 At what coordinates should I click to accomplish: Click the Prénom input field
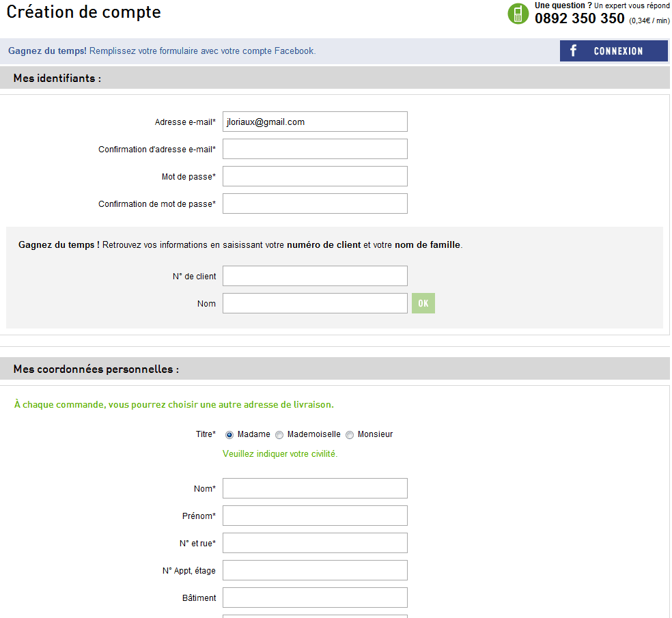click(315, 516)
